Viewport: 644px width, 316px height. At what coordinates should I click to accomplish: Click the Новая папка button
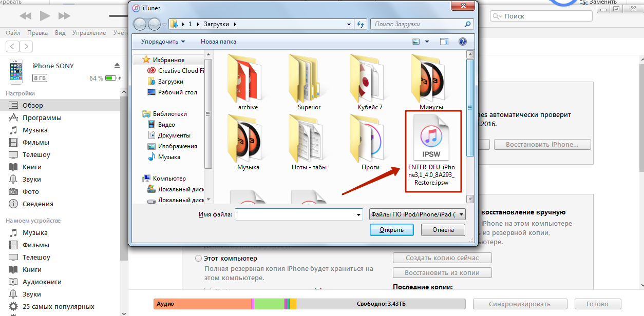coord(218,42)
